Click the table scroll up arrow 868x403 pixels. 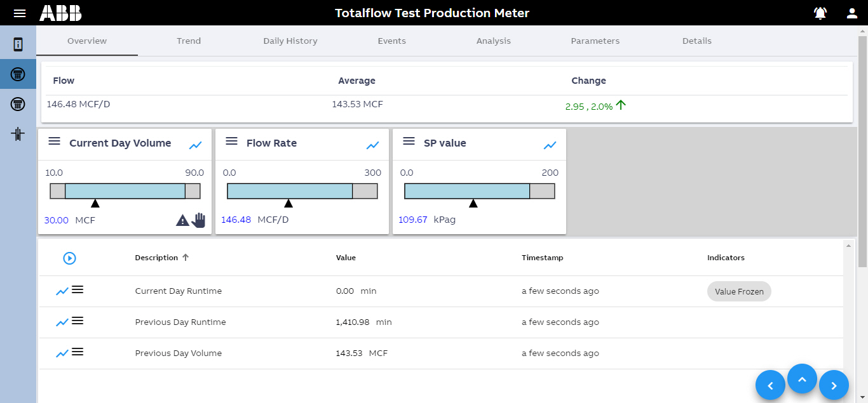pyautogui.click(x=848, y=244)
